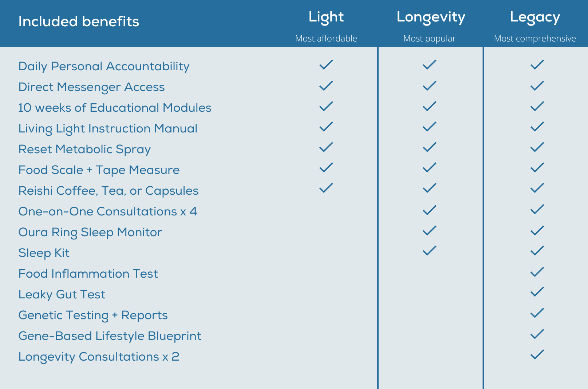Image resolution: width=588 pixels, height=389 pixels.
Task: Click Longevity checkmark for One-on-One Consultations
Action: [429, 210]
